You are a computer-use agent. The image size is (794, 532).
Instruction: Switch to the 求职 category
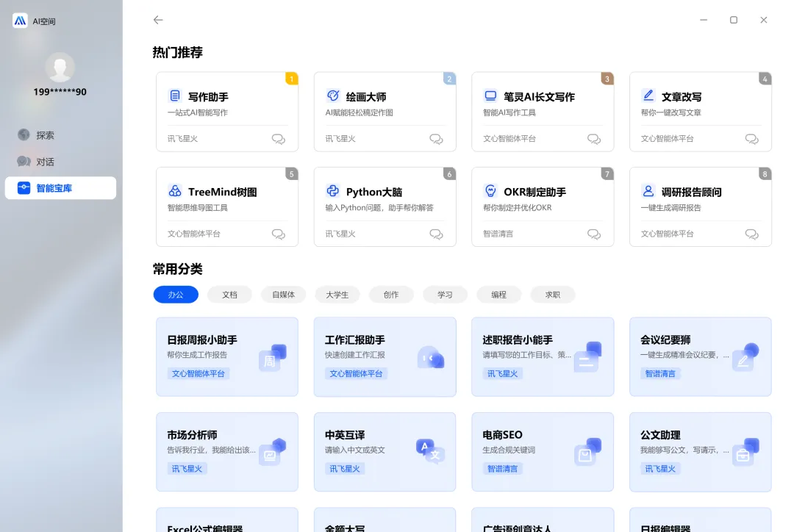tap(552, 295)
